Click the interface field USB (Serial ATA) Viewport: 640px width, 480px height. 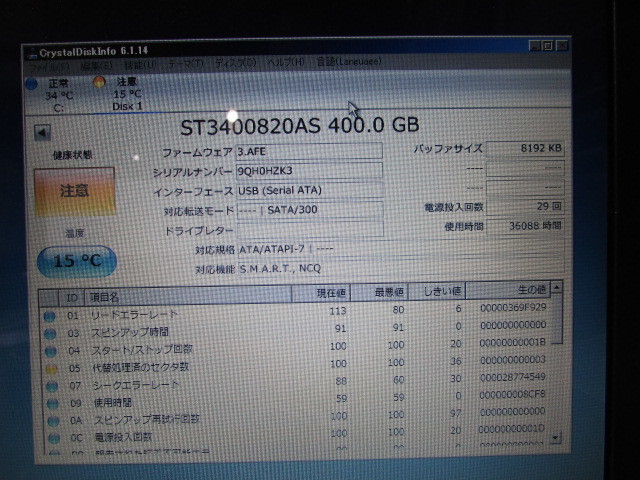pyautogui.click(x=309, y=190)
